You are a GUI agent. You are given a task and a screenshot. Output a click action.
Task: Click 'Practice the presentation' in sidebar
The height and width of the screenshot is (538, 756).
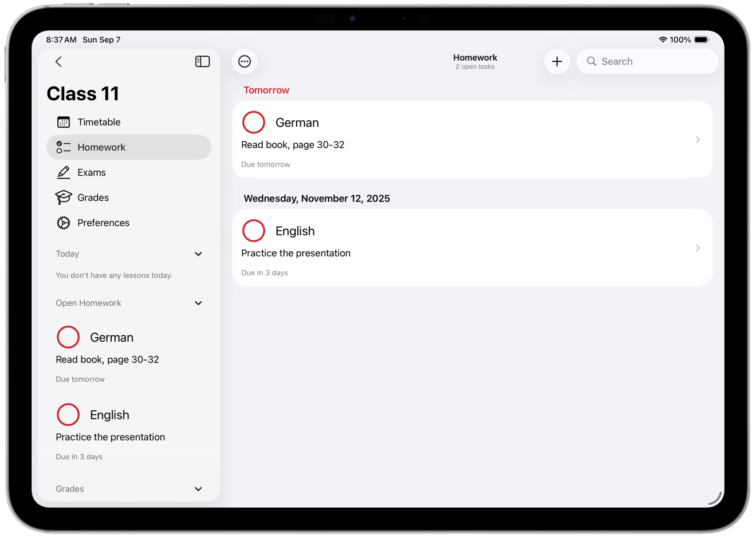[110, 437]
